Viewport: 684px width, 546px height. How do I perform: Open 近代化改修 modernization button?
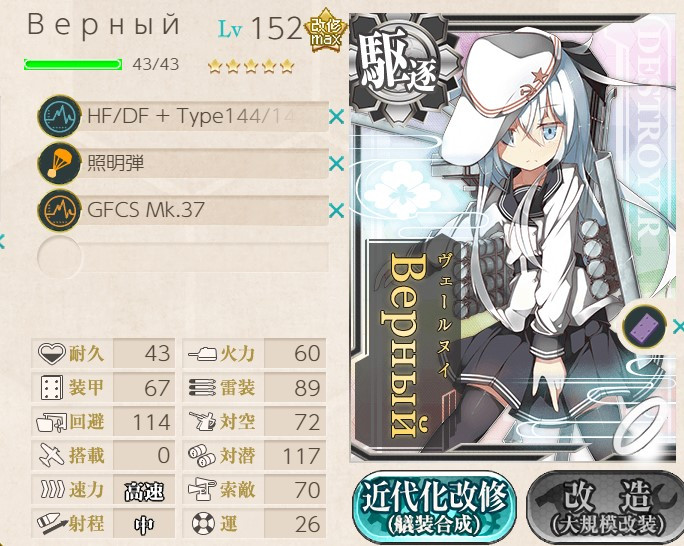click(434, 507)
